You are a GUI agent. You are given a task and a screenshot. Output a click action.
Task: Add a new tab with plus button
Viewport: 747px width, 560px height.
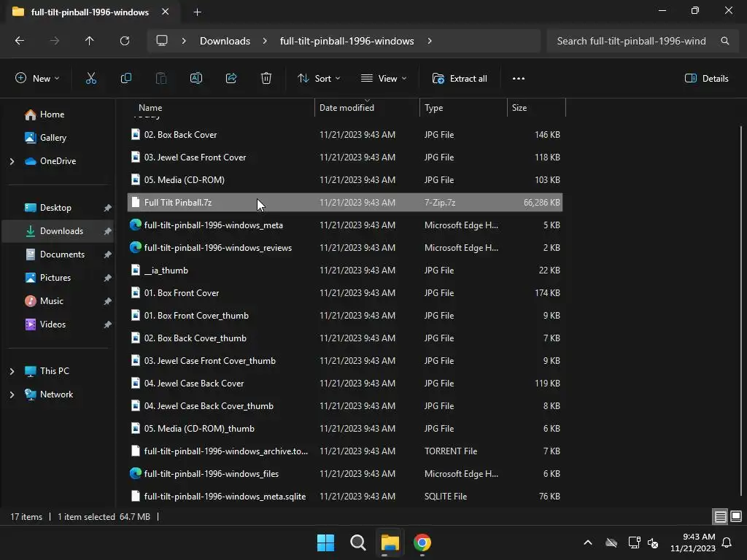[x=197, y=12]
